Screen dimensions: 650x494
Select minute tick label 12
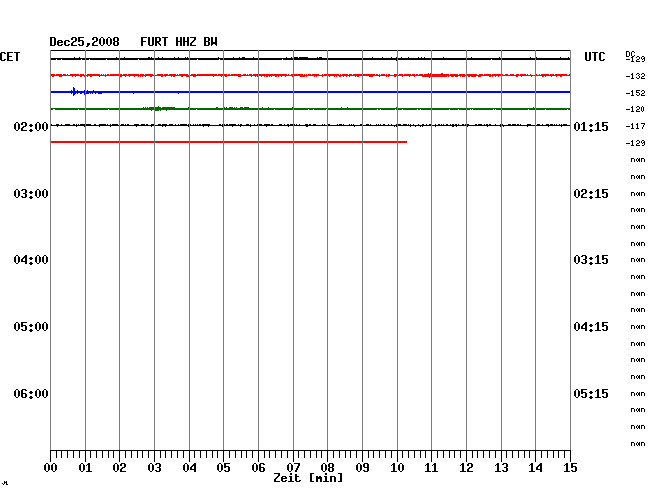click(466, 468)
